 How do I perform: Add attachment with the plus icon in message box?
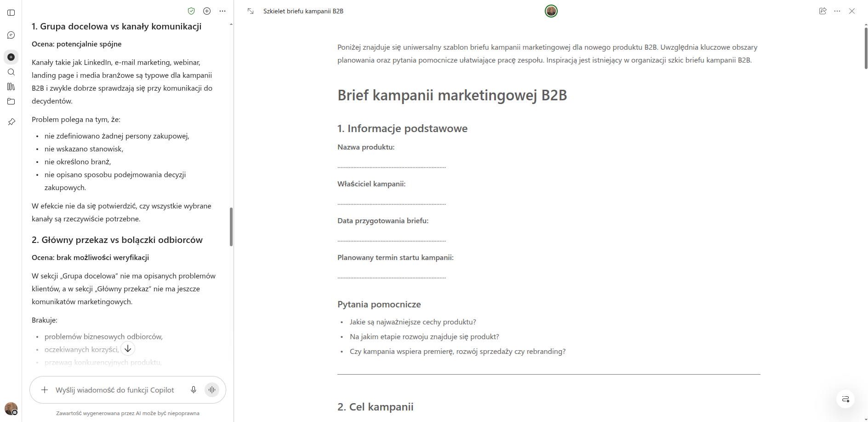(x=45, y=390)
